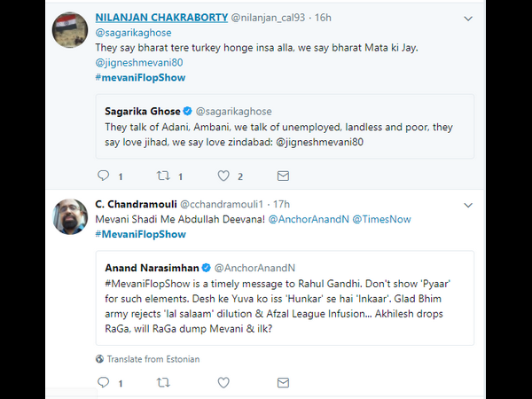Reply to Nilanjan Chakraborty's tweet

click(x=103, y=176)
